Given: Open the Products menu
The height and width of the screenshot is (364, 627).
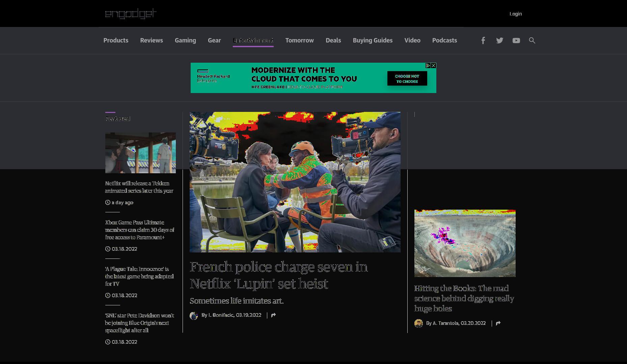Looking at the screenshot, I should click(116, 40).
